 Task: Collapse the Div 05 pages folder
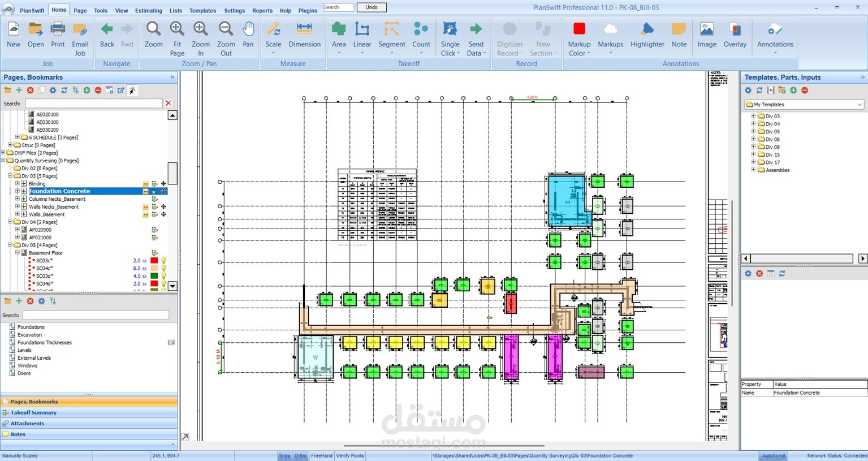pos(10,245)
